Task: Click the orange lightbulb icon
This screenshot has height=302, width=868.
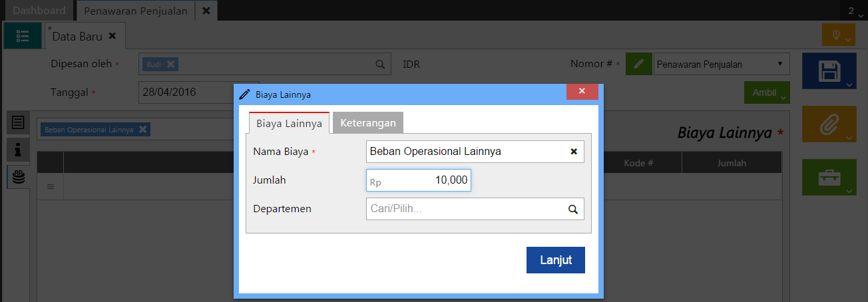Action: 837,35
